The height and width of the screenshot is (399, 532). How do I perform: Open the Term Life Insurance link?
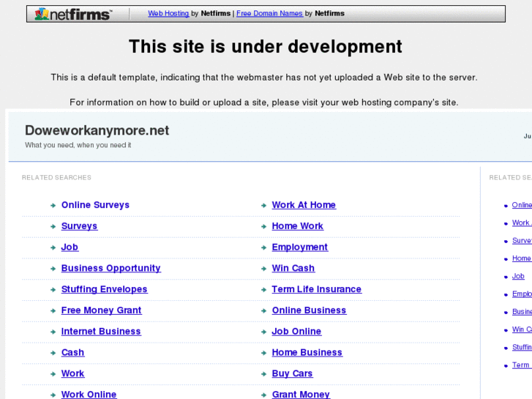[x=317, y=289]
